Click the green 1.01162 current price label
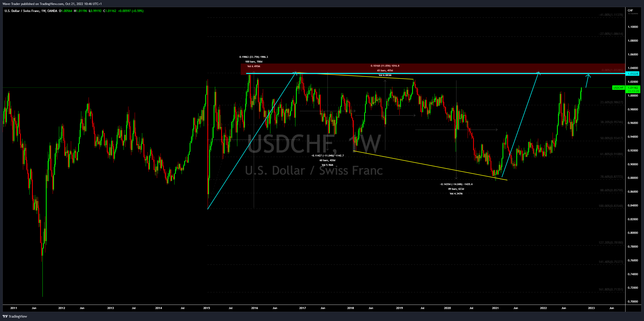This screenshot has height=321, width=644. [x=633, y=88]
